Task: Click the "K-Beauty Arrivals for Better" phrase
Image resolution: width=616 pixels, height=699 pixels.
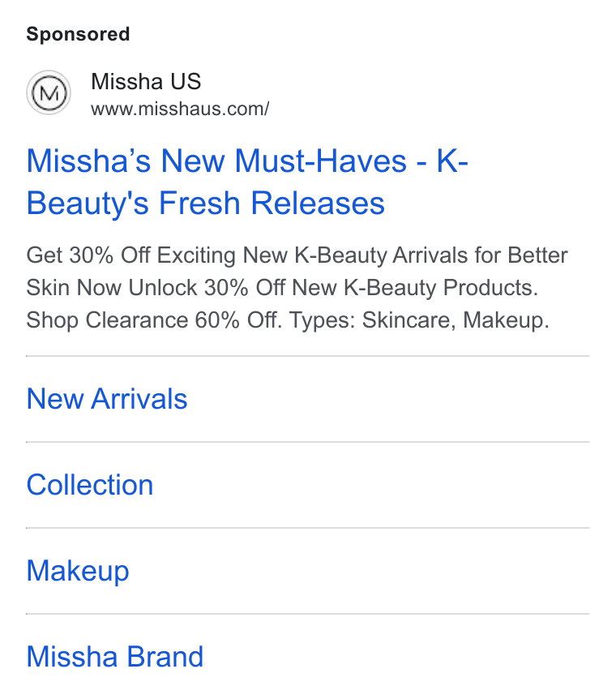Action: point(431,255)
